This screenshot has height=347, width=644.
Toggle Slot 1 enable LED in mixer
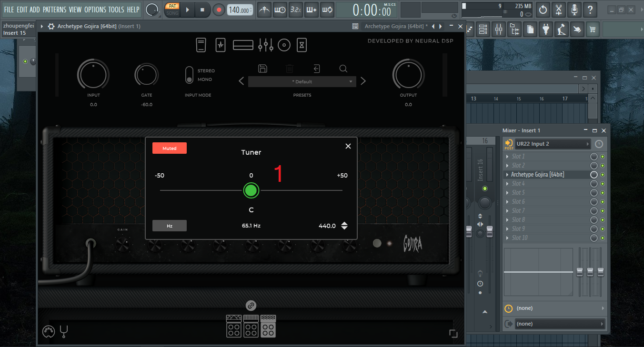tap(603, 157)
